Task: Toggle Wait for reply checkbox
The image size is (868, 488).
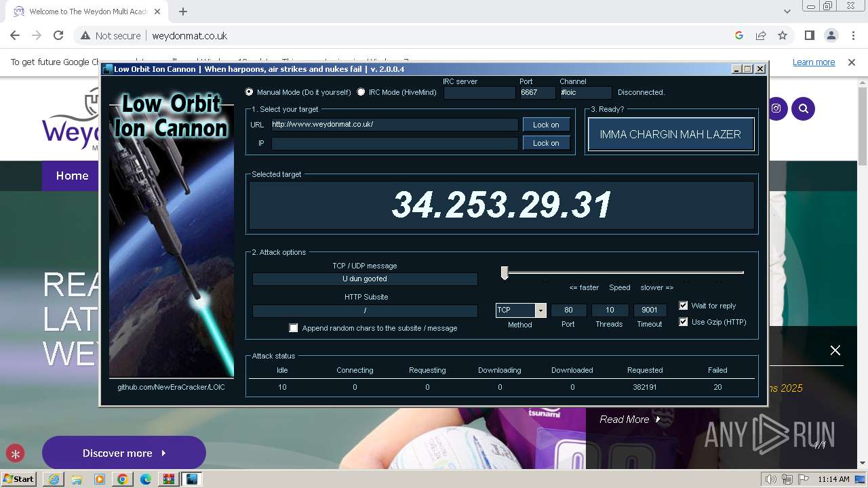Action: [684, 306]
